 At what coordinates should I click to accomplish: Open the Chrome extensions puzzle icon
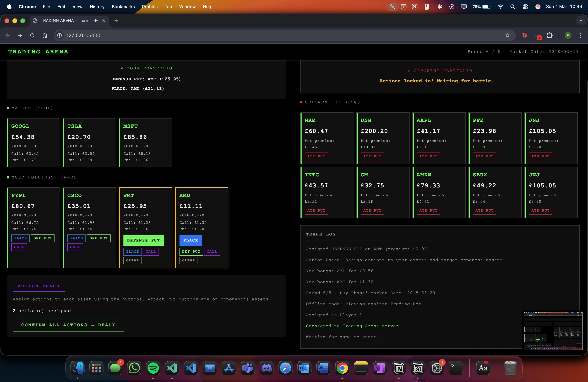click(549, 36)
